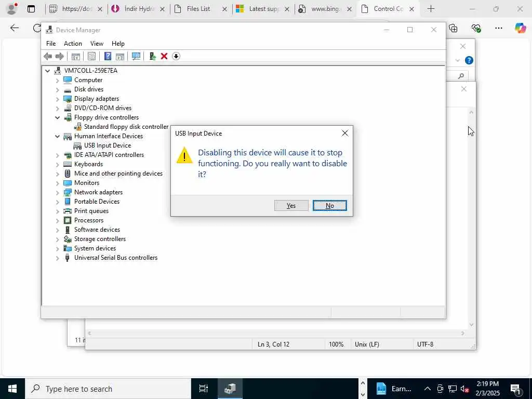Expand the DVD/CD-ROM drives category
This screenshot has height=399, width=532.
pos(57,109)
